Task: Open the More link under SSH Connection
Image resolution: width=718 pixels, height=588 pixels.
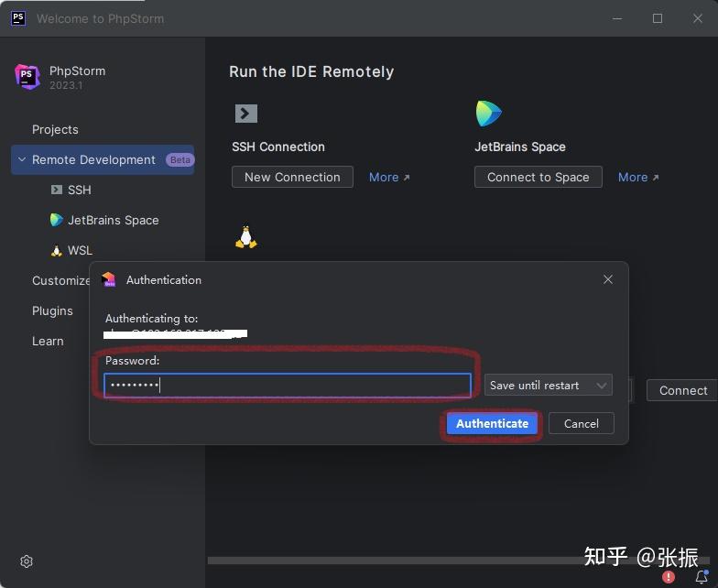Action: 388,178
